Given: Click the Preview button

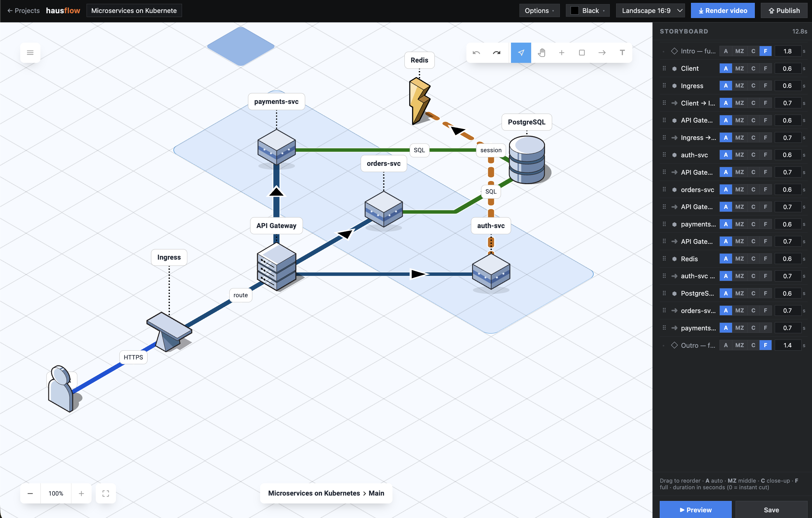Looking at the screenshot, I should click(695, 509).
